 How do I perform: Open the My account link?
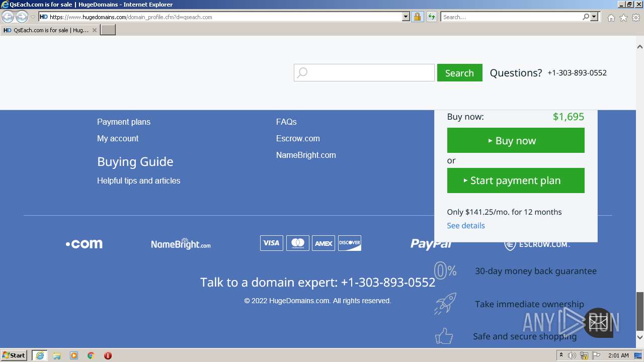click(118, 138)
